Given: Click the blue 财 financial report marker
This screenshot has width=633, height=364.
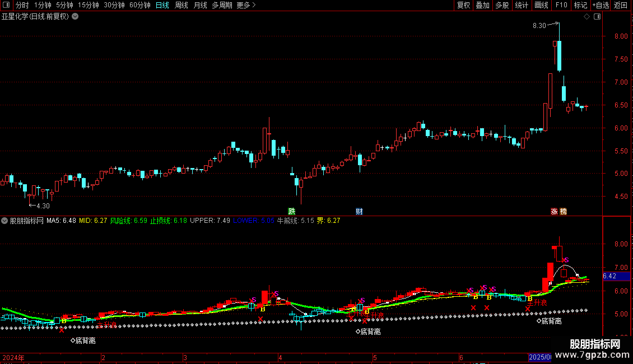Looking at the screenshot, I should pyautogui.click(x=359, y=212).
